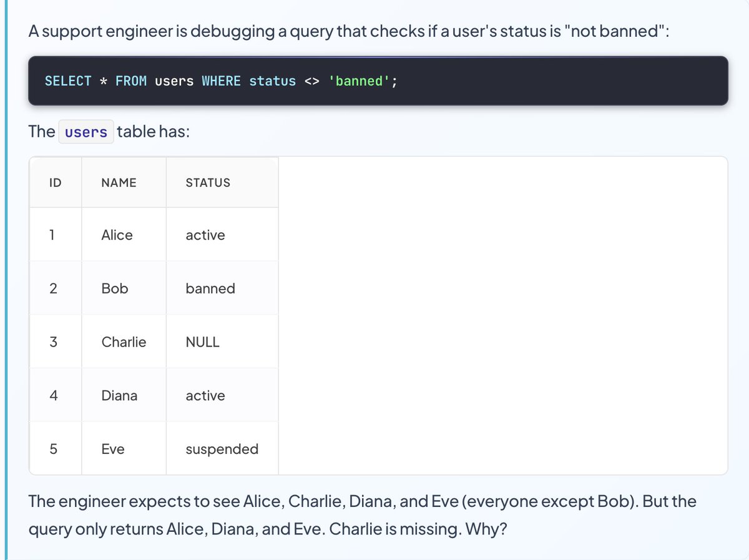The image size is (749, 560).
Task: Click ID cell 2 in Bob's row
Action: pyautogui.click(x=56, y=288)
